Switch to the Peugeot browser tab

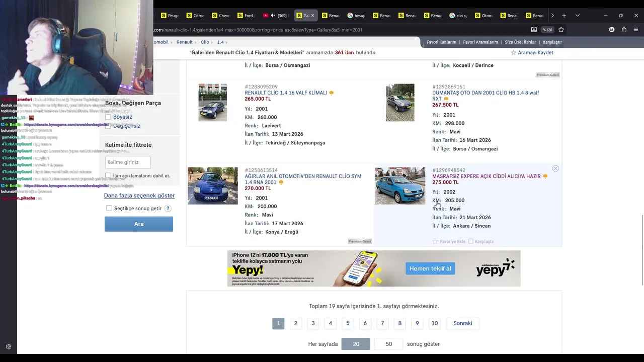[170, 16]
